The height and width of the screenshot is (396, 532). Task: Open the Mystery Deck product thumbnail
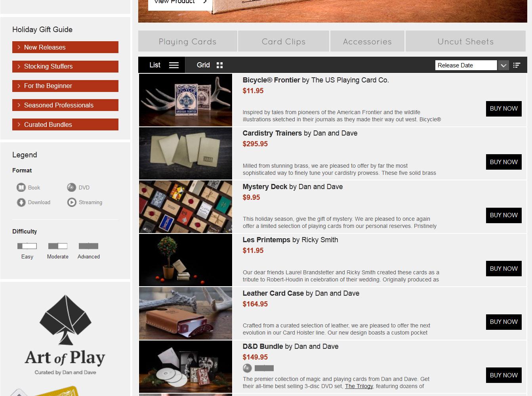click(185, 207)
